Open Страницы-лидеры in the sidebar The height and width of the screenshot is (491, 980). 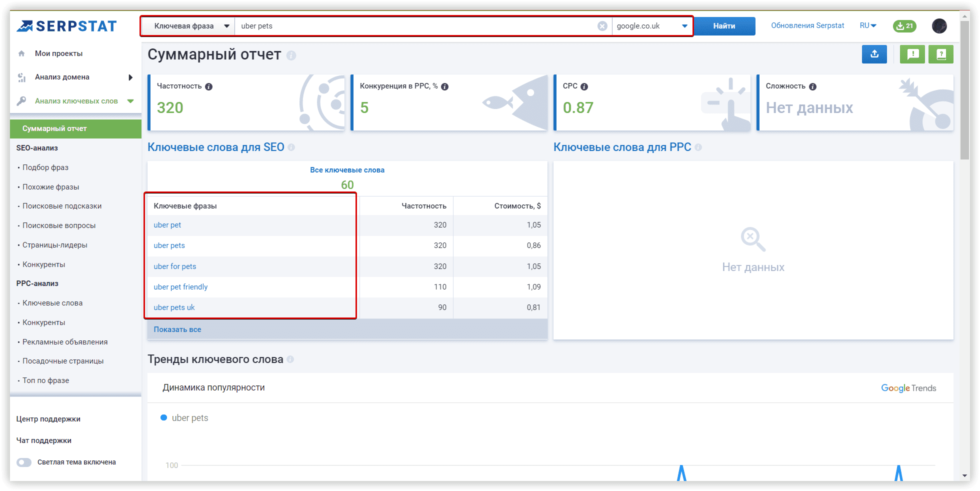coord(55,245)
